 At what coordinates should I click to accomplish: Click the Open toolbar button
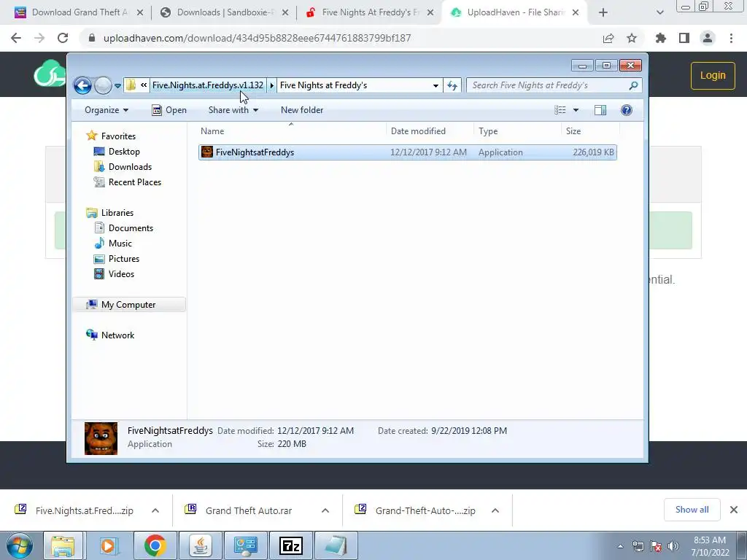pyautogui.click(x=169, y=110)
